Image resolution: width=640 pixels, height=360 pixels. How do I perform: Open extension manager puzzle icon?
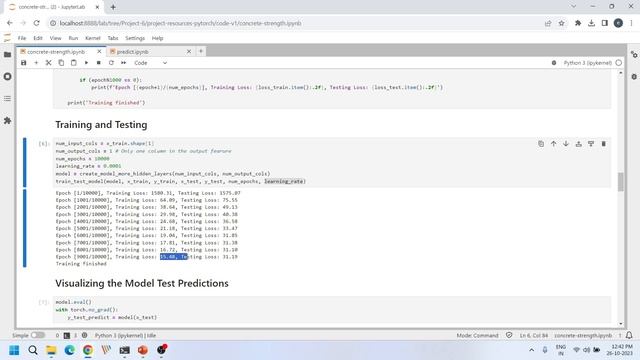[x=7, y=120]
